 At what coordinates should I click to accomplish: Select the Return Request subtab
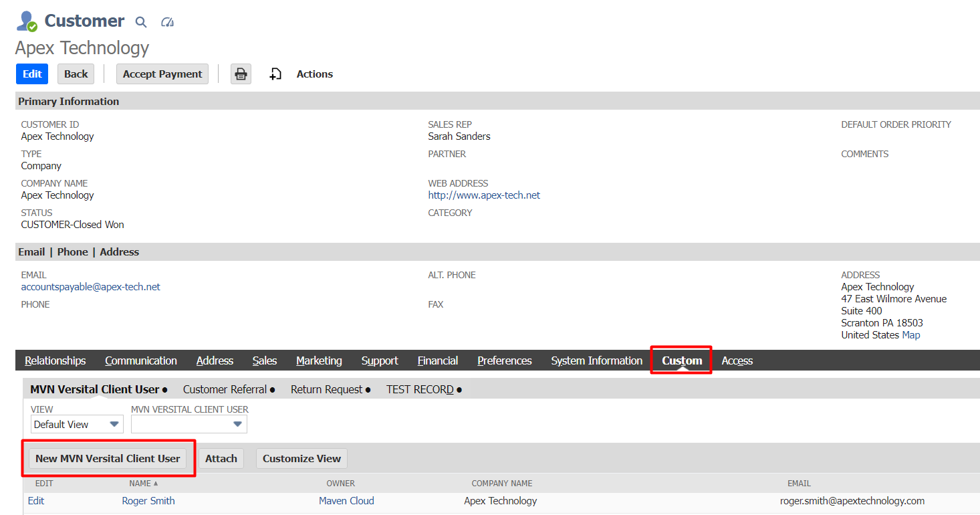point(326,389)
